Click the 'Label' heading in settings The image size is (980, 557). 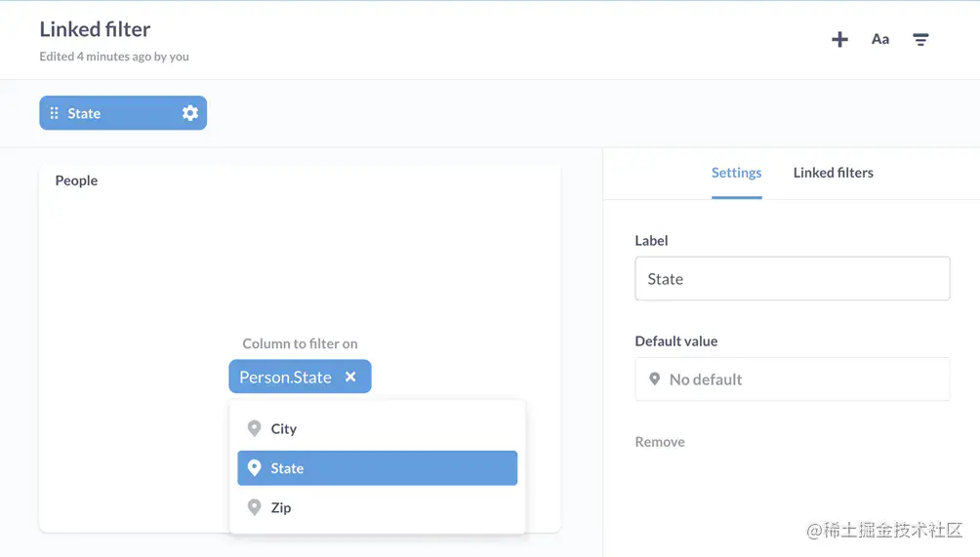(651, 240)
